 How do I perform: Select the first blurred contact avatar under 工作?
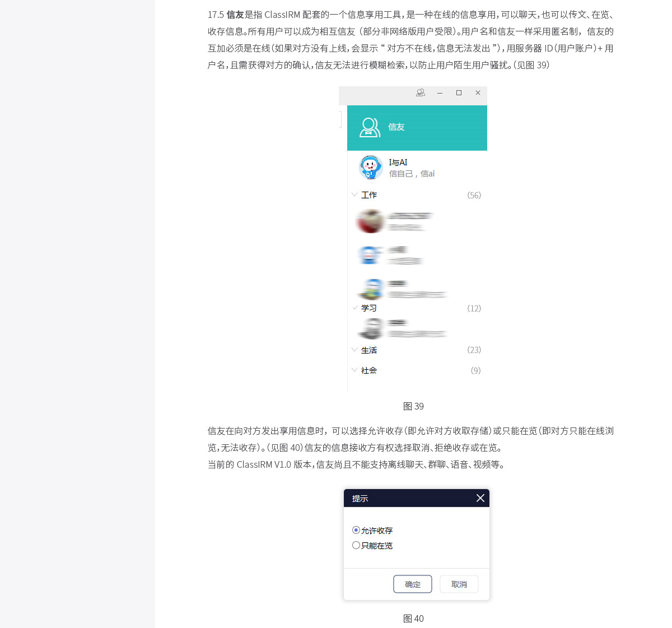tap(370, 221)
